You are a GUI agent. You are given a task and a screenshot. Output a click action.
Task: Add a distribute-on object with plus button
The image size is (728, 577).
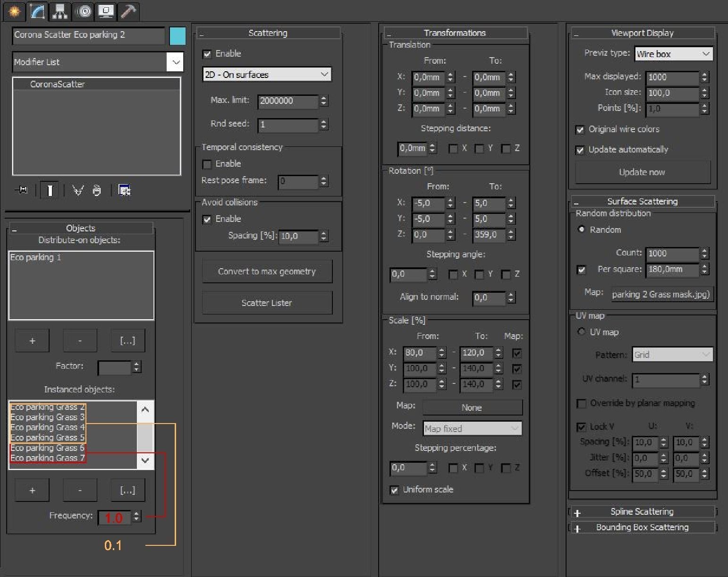[x=32, y=340]
